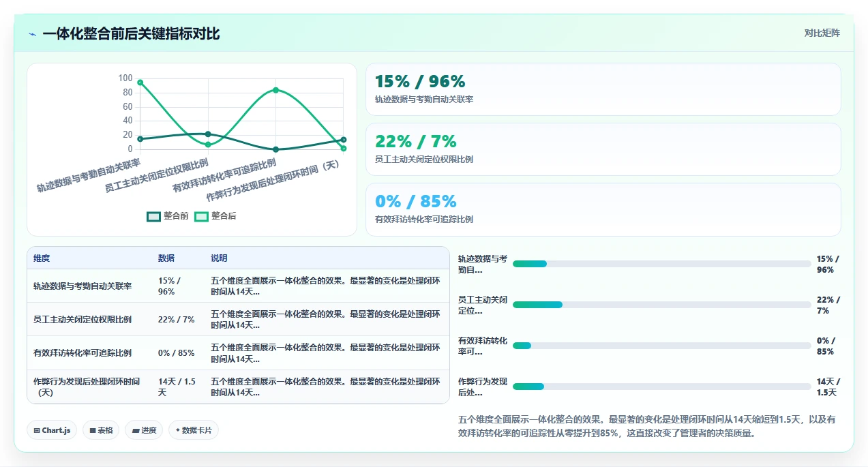Click the 整合后 peak point for 有效拜访转化率

tap(275, 90)
